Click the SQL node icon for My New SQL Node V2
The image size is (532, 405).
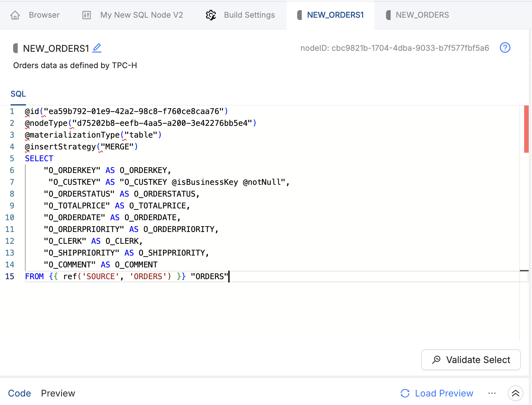point(87,15)
